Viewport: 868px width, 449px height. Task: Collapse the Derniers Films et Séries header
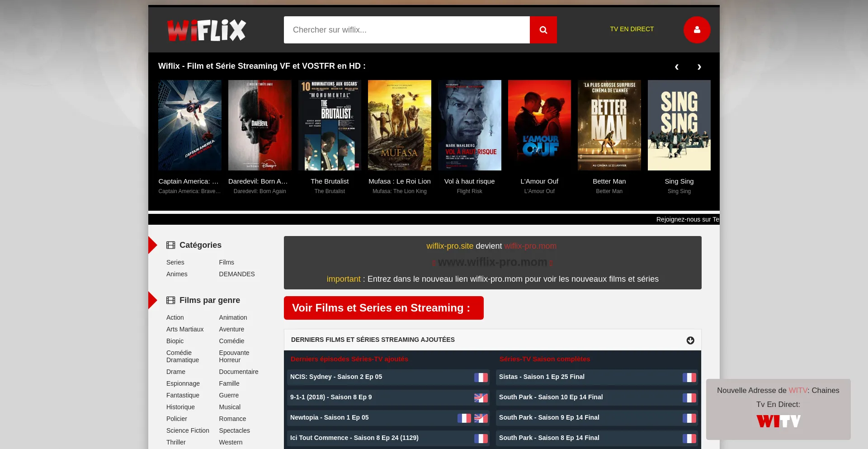(373, 340)
